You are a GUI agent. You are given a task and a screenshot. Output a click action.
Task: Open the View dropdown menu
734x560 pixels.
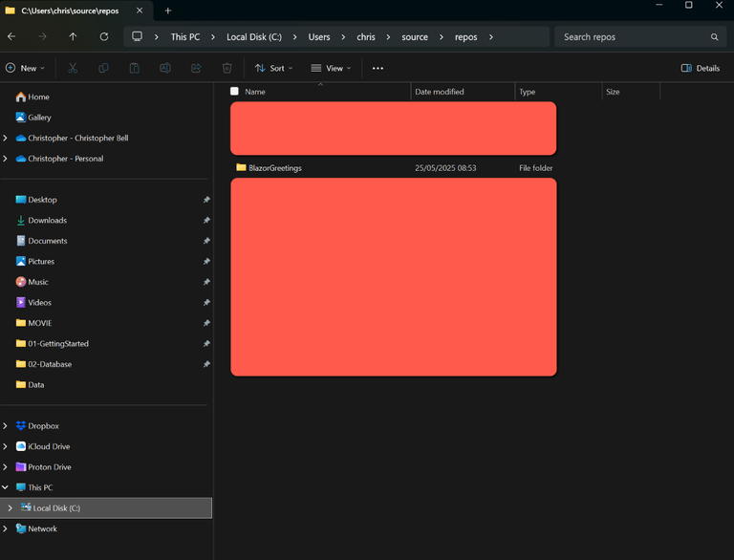331,68
